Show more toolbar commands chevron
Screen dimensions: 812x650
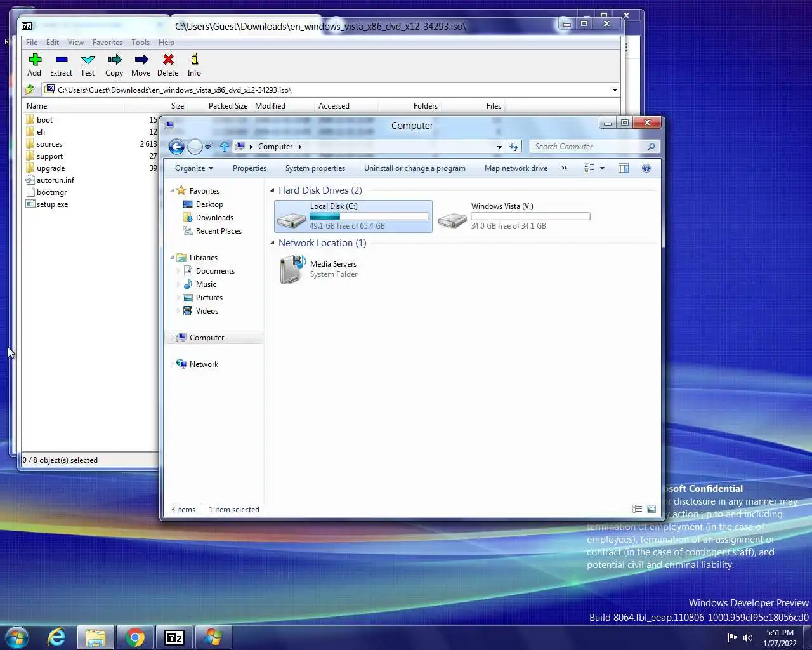pos(564,168)
